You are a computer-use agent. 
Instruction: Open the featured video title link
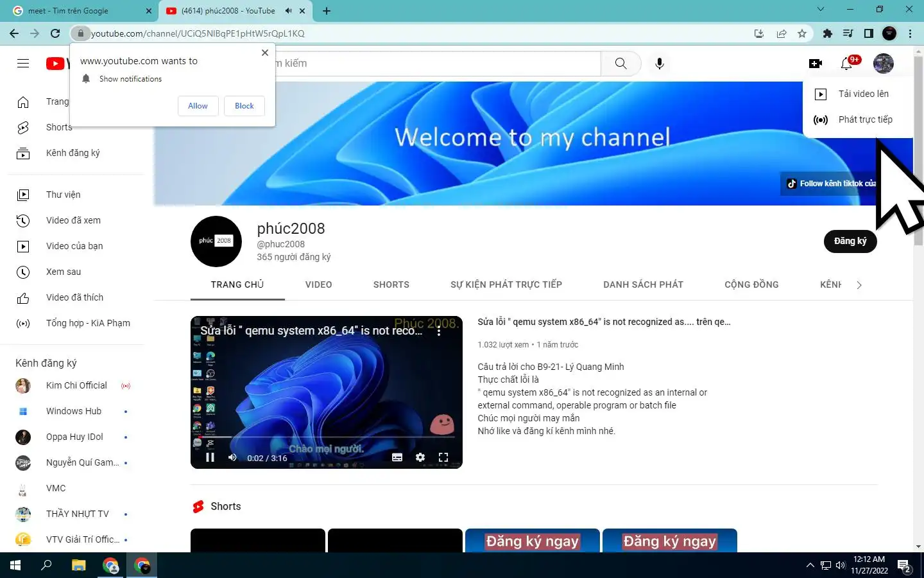pyautogui.click(x=604, y=322)
